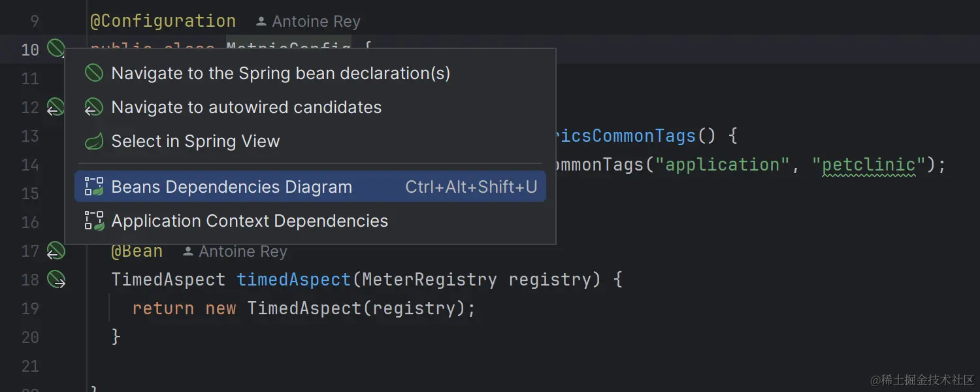Choose Navigate to the Spring bean declaration(s)

point(280,73)
